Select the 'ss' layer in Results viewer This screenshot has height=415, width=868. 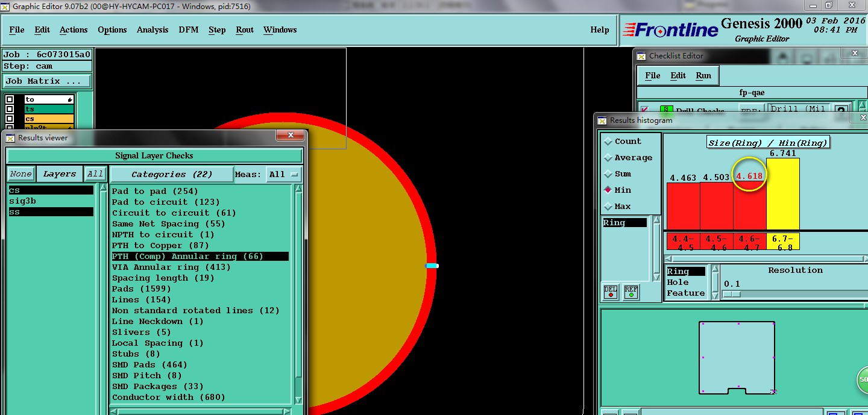tap(51, 212)
